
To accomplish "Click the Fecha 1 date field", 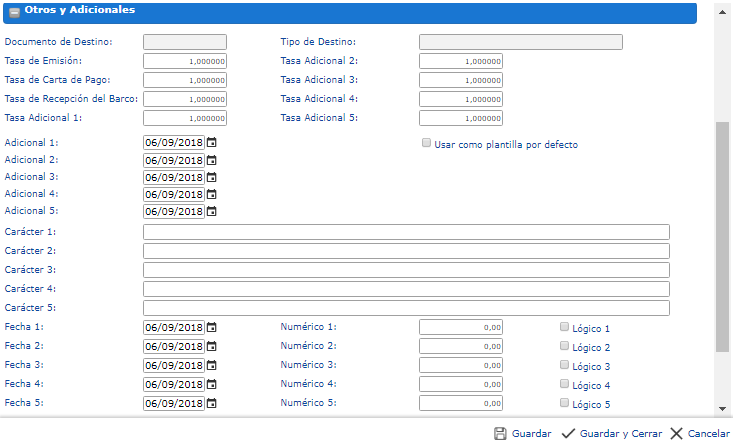I will pos(174,327).
